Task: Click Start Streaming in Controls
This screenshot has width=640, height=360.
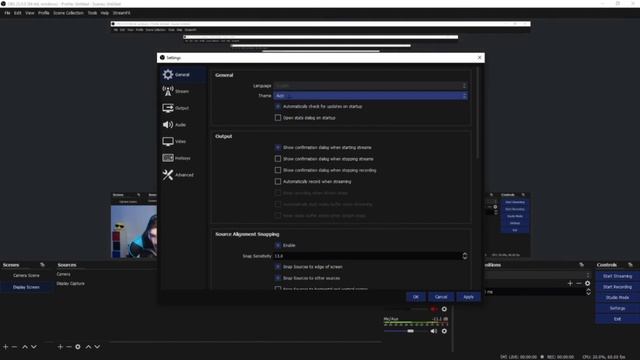Action: [617, 276]
